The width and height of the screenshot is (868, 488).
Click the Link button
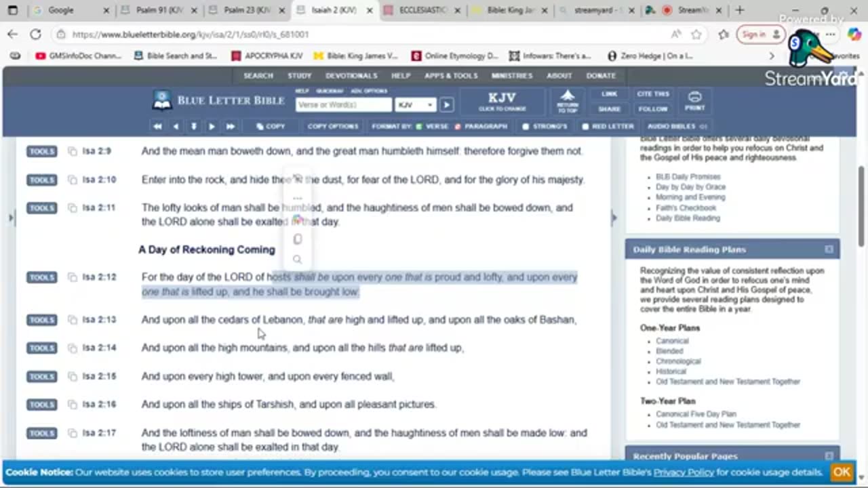[x=609, y=94]
